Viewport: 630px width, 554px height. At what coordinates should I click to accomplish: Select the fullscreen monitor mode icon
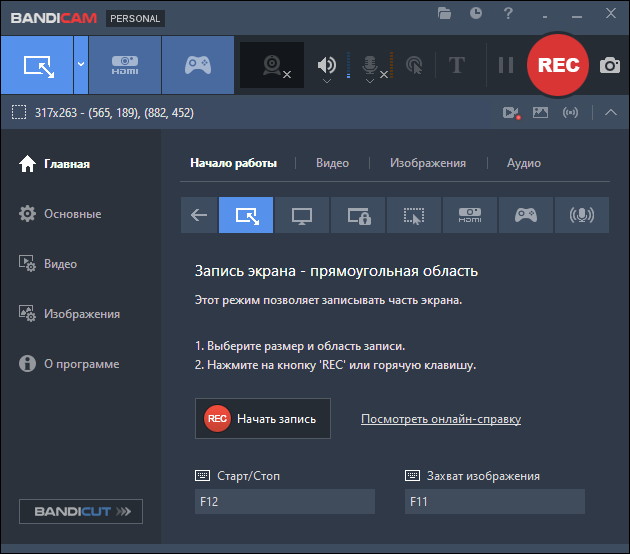(301, 215)
